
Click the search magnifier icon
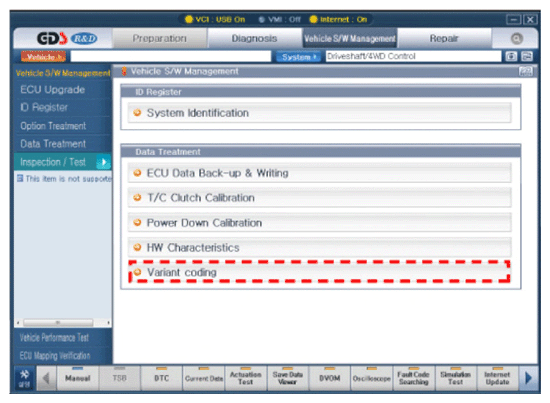pos(516,38)
